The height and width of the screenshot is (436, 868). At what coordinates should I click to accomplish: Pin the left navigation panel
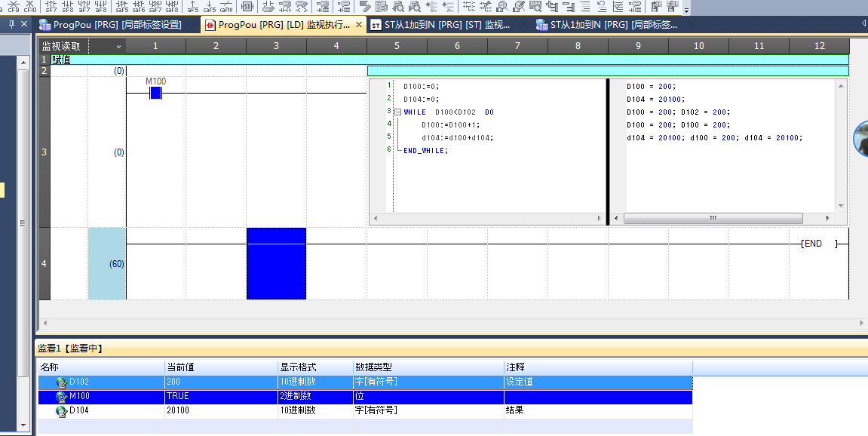point(11,24)
